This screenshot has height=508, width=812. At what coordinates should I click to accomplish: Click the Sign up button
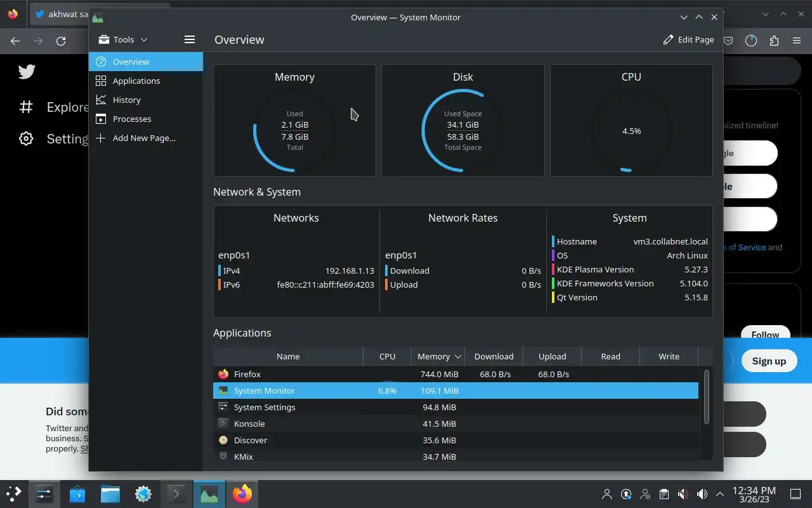tap(769, 361)
